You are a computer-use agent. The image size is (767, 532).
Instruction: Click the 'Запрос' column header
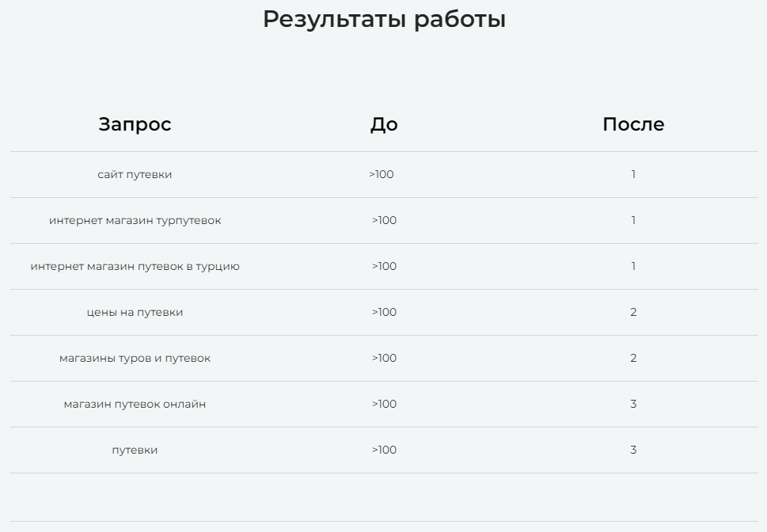[x=135, y=124]
